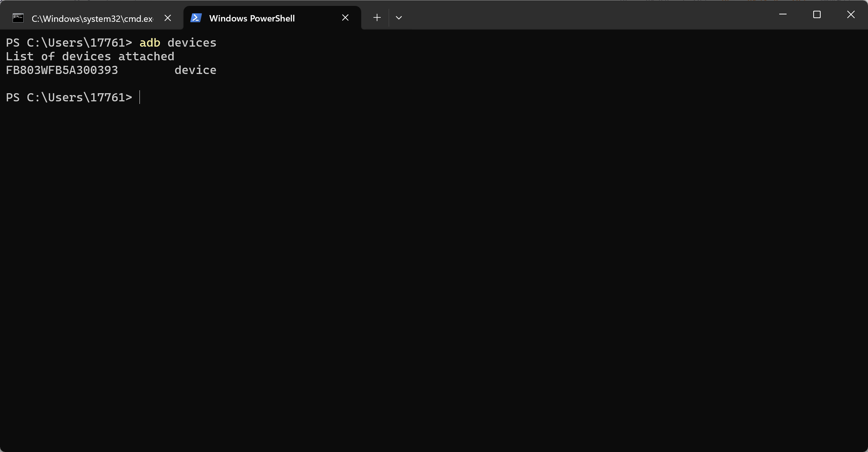Click the yellow adb command word
Viewport: 868px width, 452px height.
(x=149, y=43)
